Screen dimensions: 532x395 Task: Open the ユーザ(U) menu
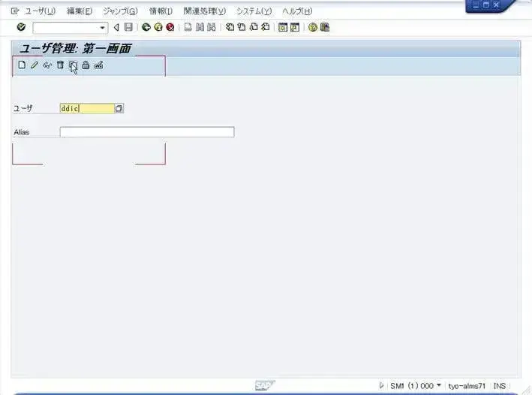tap(40, 11)
